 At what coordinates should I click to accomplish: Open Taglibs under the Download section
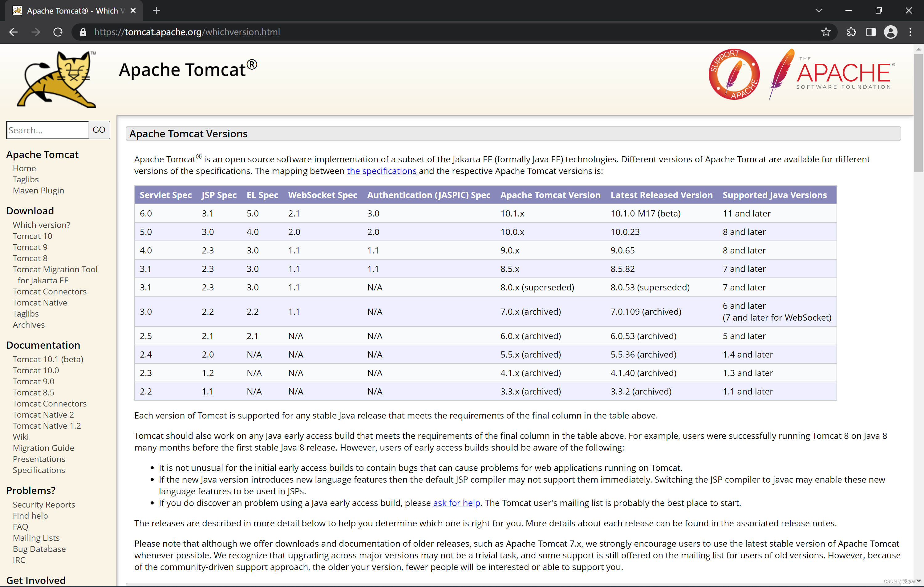coord(26,314)
